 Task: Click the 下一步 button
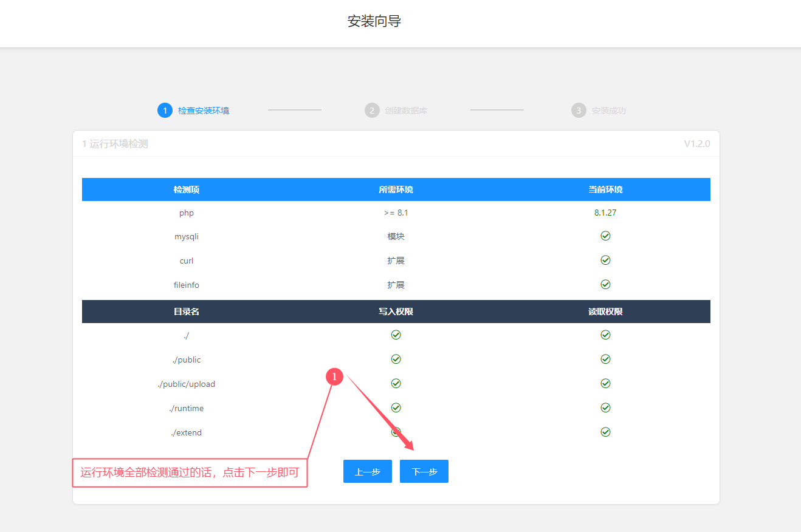point(424,471)
